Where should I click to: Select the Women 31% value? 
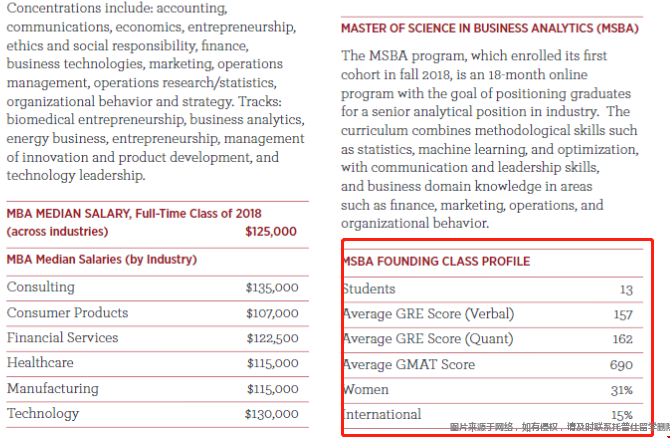tap(622, 390)
